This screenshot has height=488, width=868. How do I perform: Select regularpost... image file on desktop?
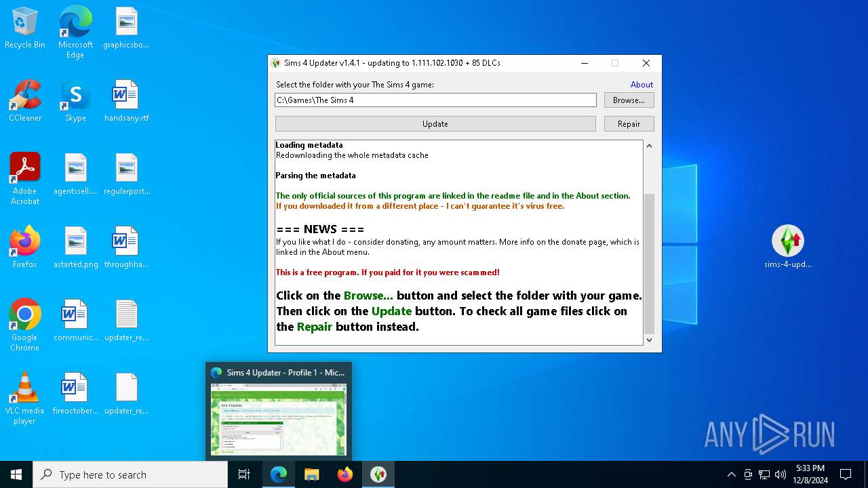click(126, 174)
